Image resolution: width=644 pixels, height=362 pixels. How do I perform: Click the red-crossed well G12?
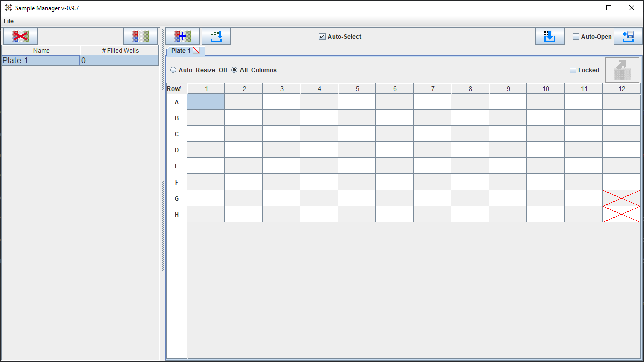pyautogui.click(x=621, y=198)
